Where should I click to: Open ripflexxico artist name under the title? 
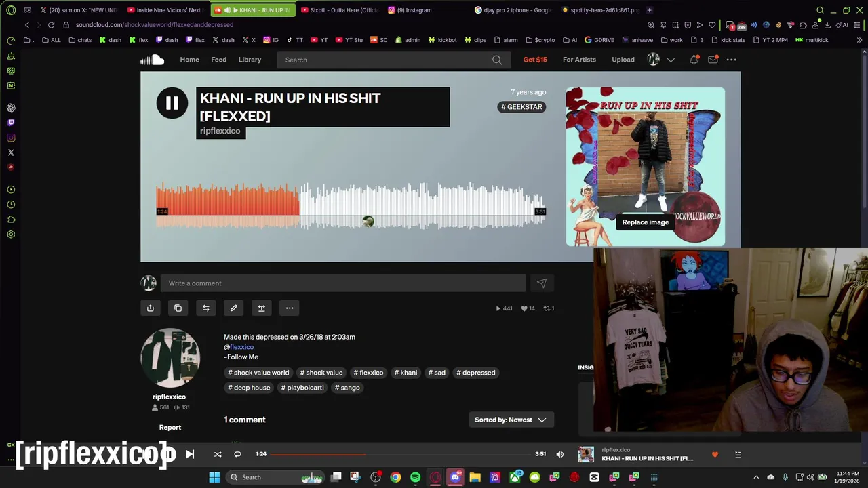tap(220, 131)
